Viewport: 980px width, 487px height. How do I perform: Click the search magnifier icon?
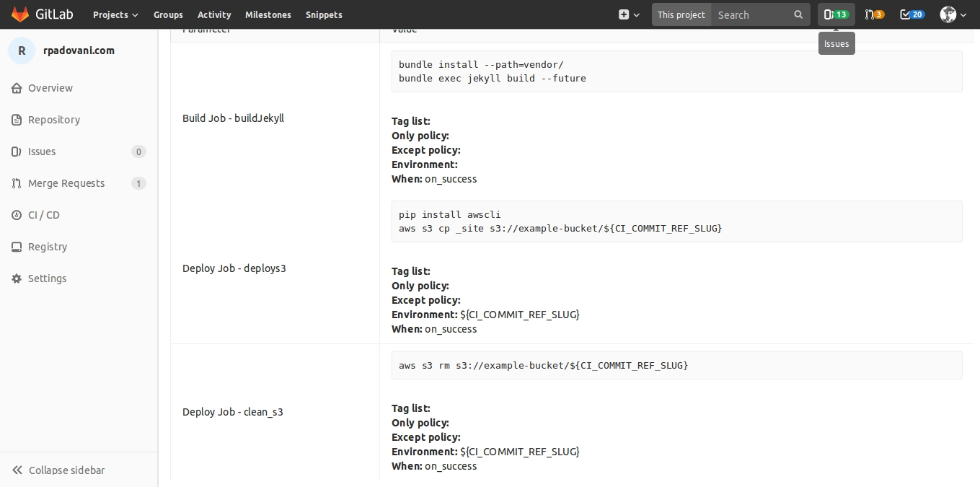point(798,14)
